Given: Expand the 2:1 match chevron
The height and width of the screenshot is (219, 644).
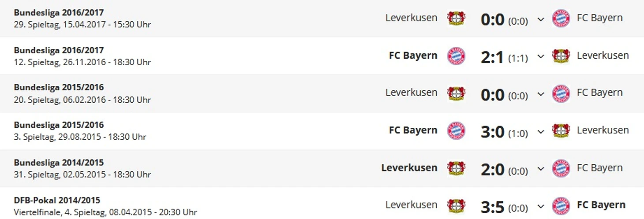Looking at the screenshot, I should (541, 57).
